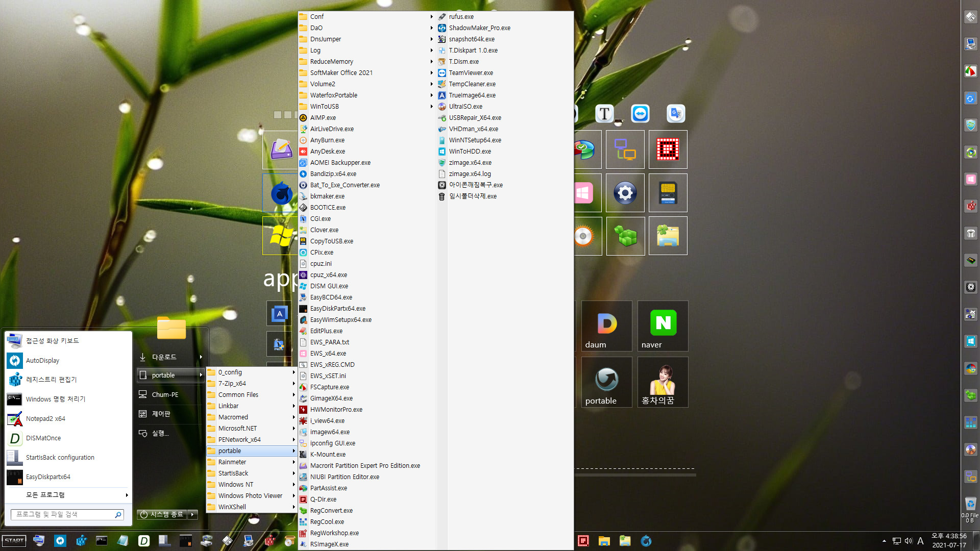Image resolution: width=980 pixels, height=551 pixels.
Task: Open TeamViewer.exe entry
Action: pyautogui.click(x=471, y=73)
